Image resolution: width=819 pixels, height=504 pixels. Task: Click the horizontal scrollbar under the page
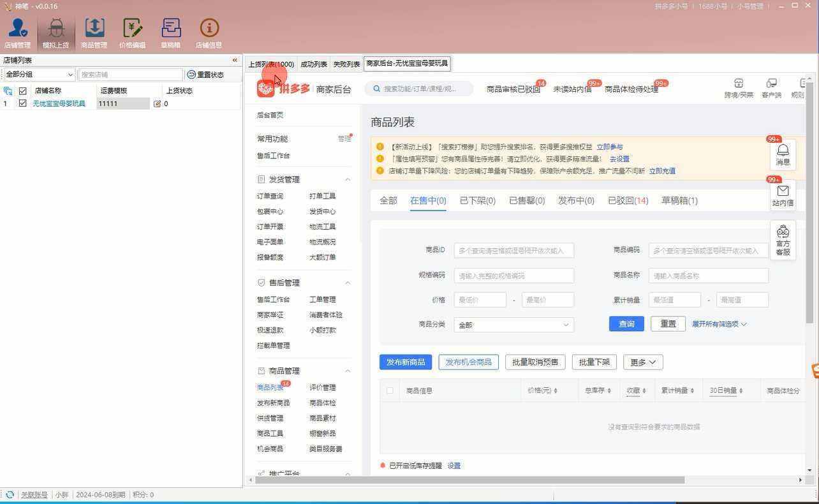point(469,480)
